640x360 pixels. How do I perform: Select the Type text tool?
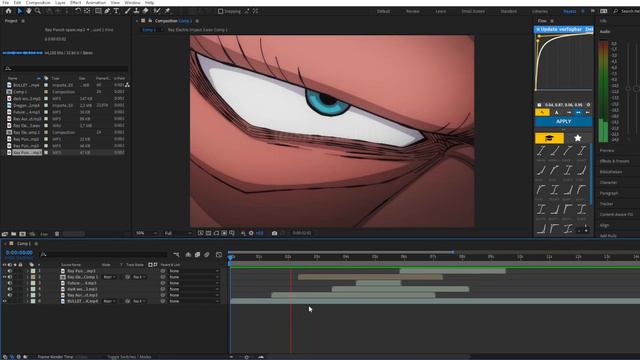click(x=116, y=11)
